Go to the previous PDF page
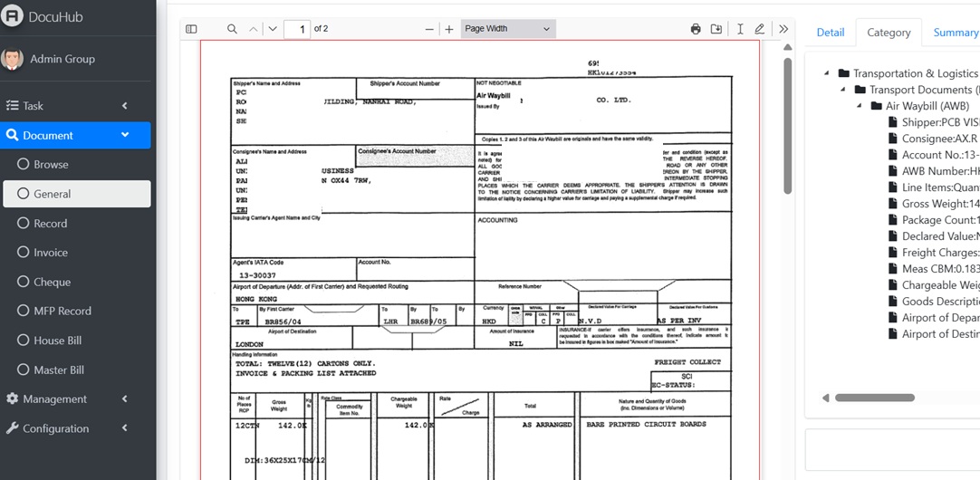This screenshot has height=480, width=980. point(254,29)
